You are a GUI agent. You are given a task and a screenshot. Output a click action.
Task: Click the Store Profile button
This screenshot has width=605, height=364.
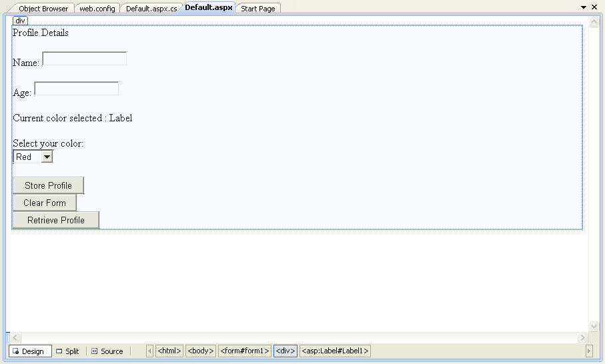[x=48, y=185]
